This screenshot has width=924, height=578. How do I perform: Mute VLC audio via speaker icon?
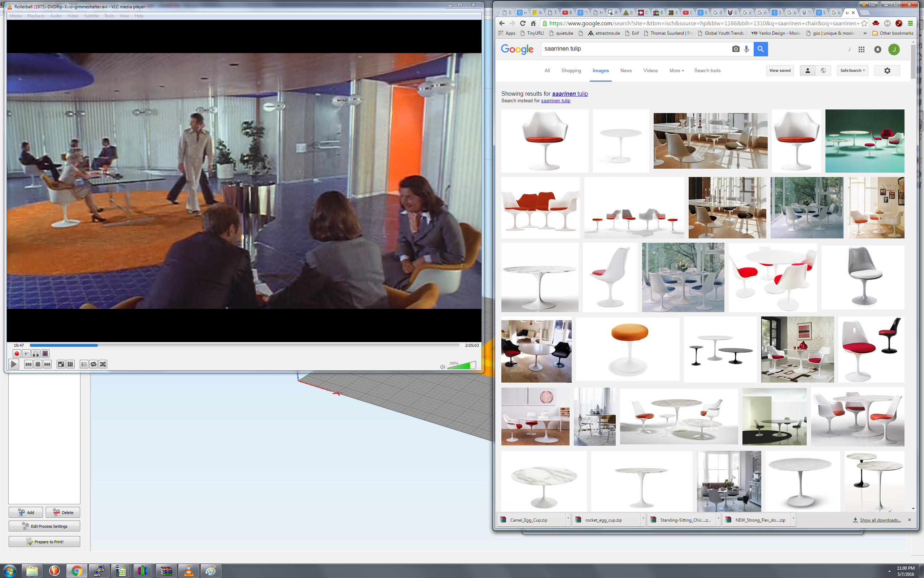point(443,367)
